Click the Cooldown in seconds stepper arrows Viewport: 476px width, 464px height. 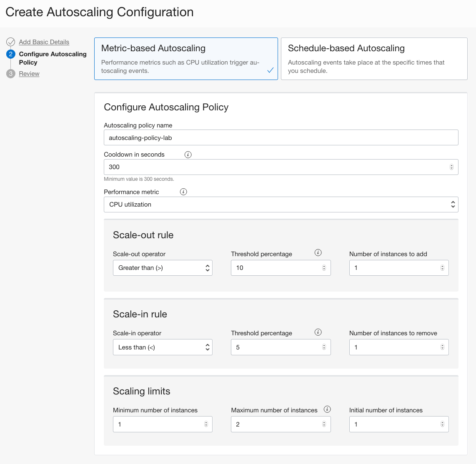pos(451,167)
